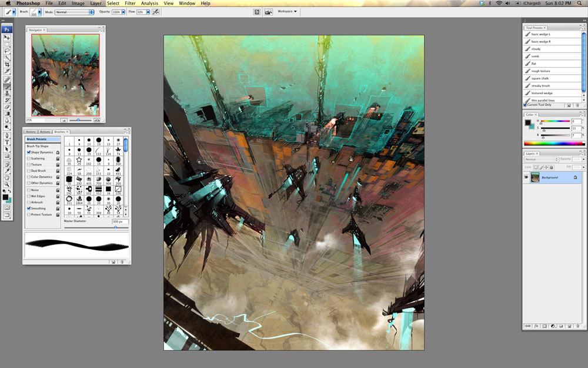Select the Brush Presets section

point(43,140)
